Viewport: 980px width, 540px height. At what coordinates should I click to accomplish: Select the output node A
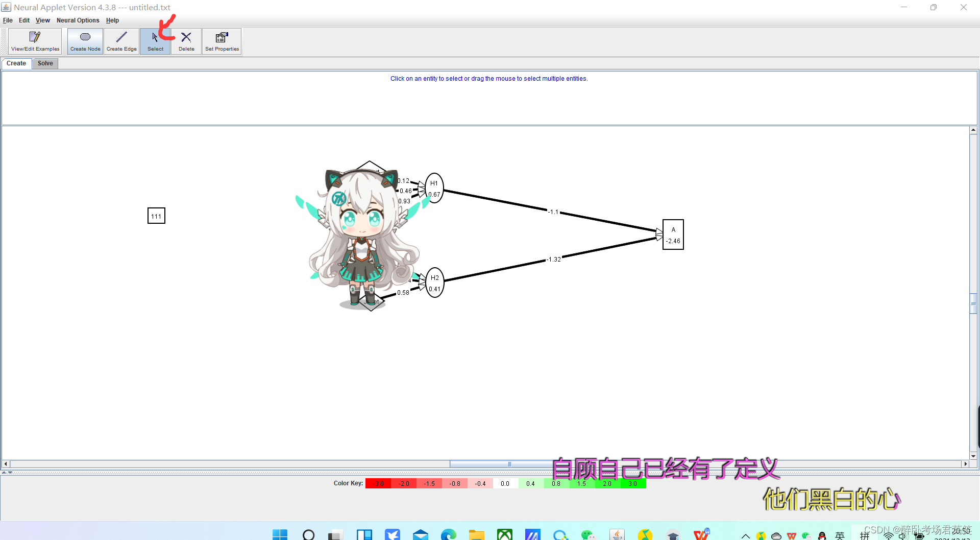coord(673,234)
